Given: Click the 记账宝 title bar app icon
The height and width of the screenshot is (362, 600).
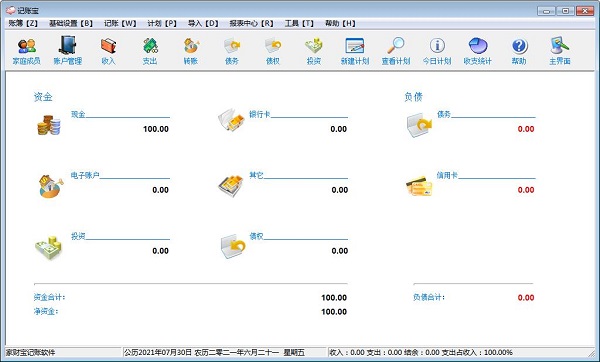Looking at the screenshot, I should 11,10.
